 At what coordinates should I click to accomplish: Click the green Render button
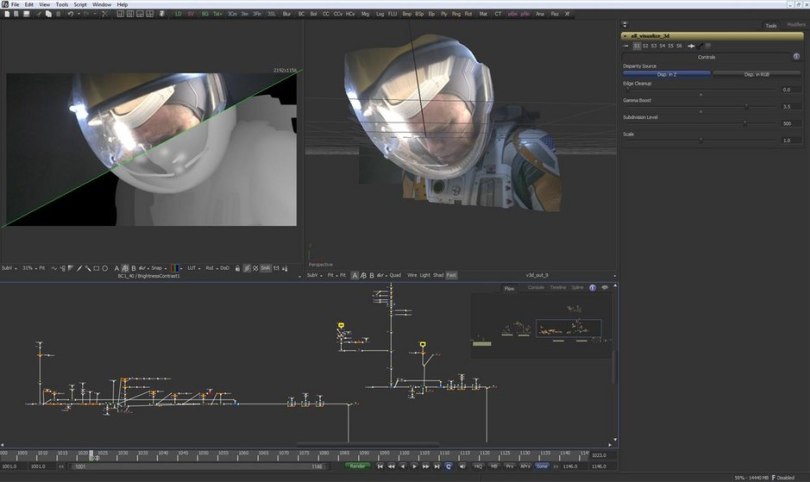(x=357, y=466)
